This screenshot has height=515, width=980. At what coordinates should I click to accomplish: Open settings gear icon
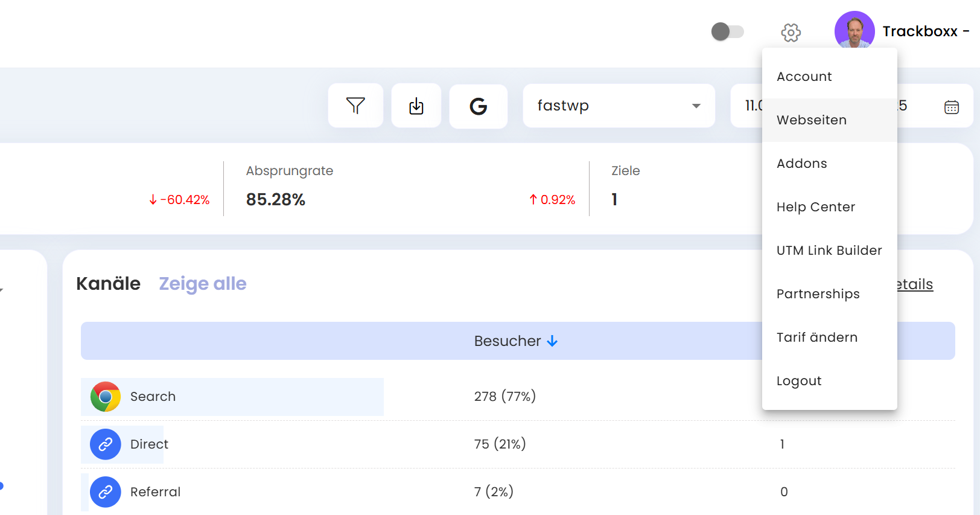coord(791,33)
